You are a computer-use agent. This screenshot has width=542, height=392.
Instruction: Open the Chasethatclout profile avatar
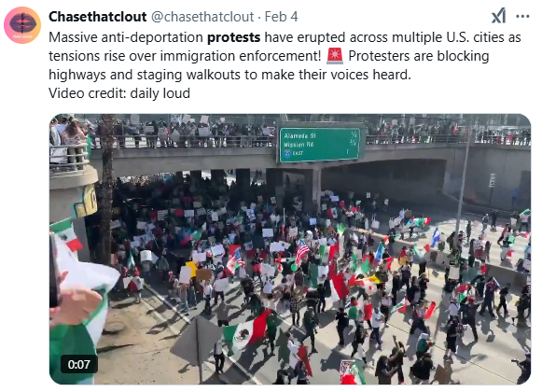point(22,25)
